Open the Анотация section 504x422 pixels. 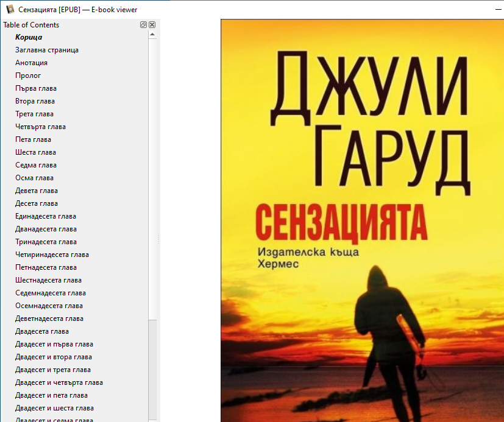(x=31, y=63)
